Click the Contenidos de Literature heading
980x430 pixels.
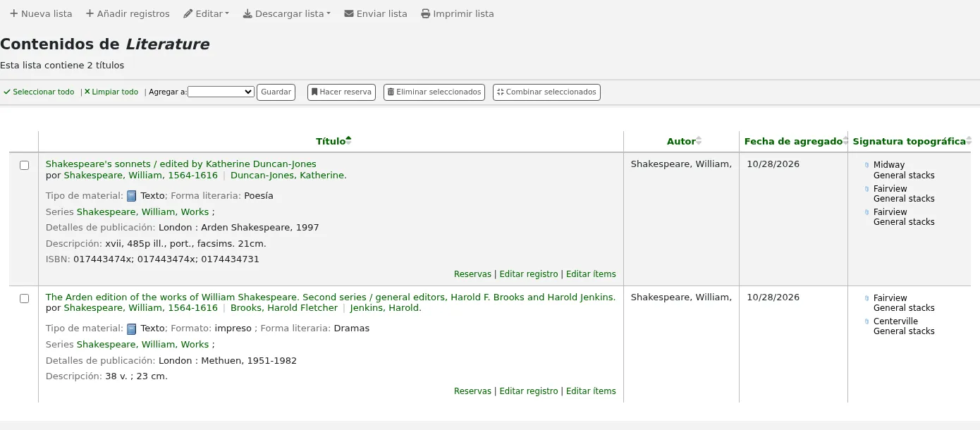click(x=105, y=44)
